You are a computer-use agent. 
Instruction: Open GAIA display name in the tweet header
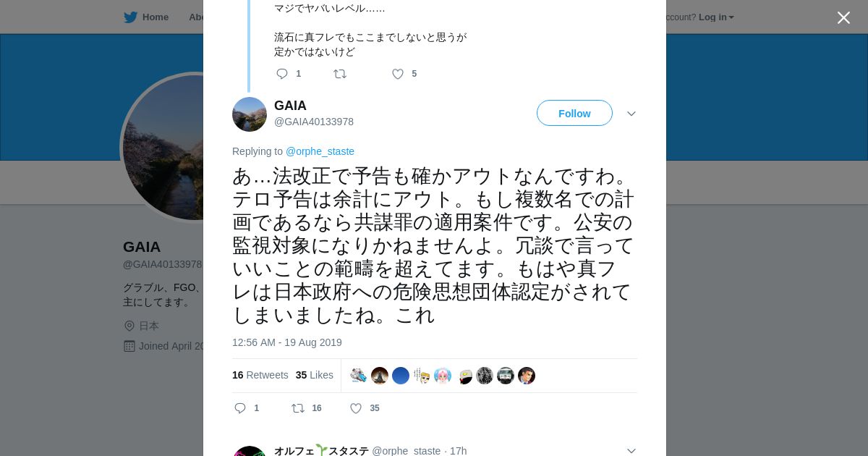[290, 106]
